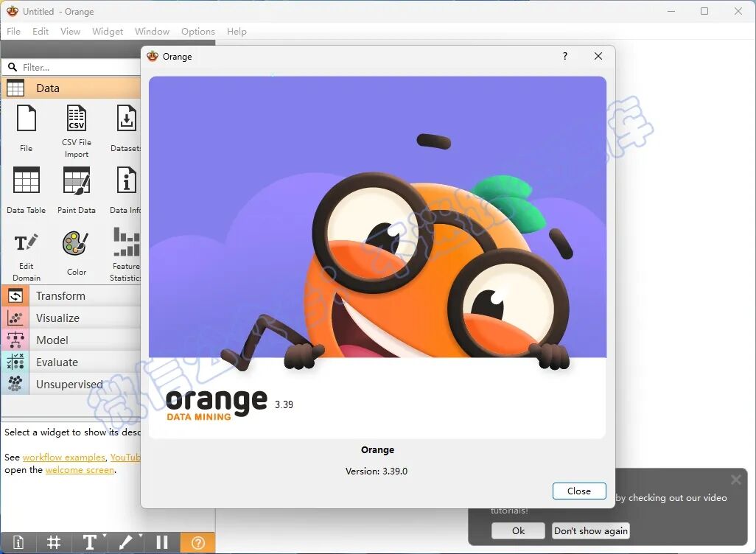This screenshot has height=554, width=756.
Task: Click the pause workflow icon
Action: [x=162, y=542]
